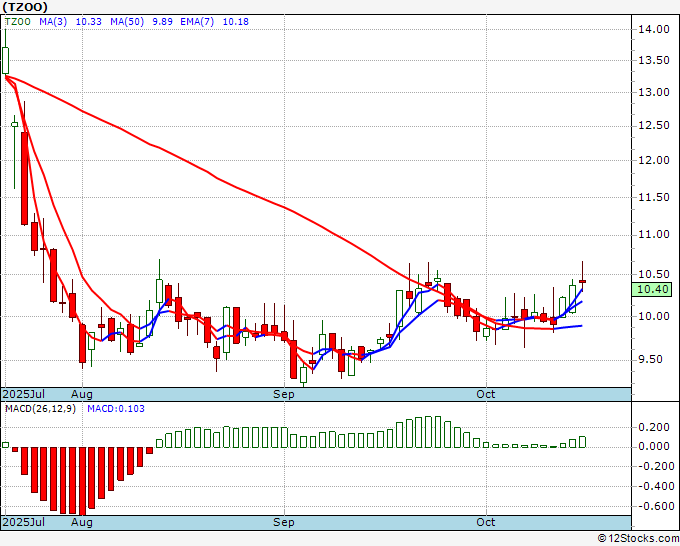Image resolution: width=680 pixels, height=546 pixels.
Task: Click the 10.50 price axis label
Action: (654, 275)
